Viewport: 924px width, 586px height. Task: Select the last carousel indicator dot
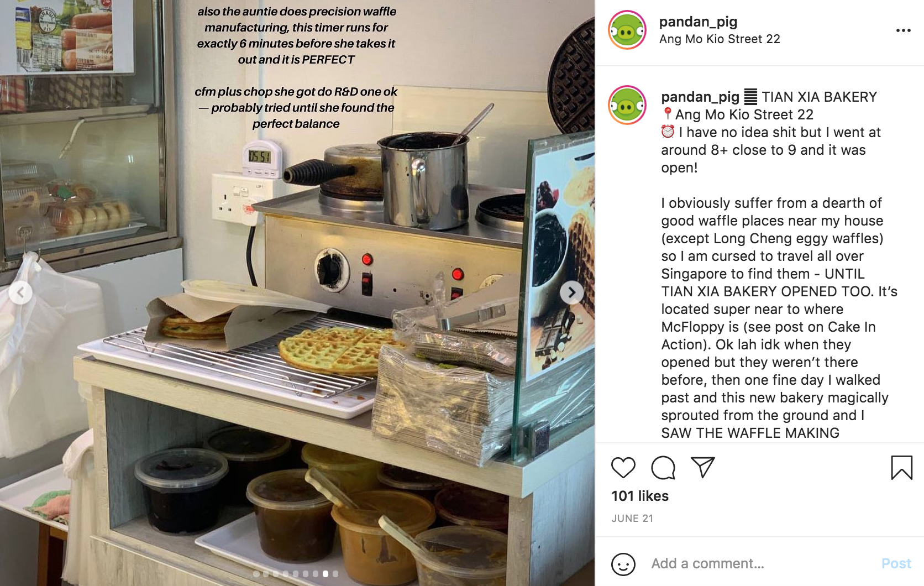click(x=335, y=574)
